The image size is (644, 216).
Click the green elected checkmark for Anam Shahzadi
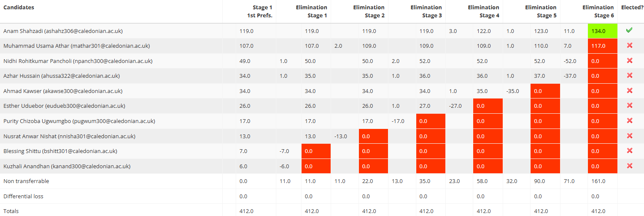(x=629, y=30)
